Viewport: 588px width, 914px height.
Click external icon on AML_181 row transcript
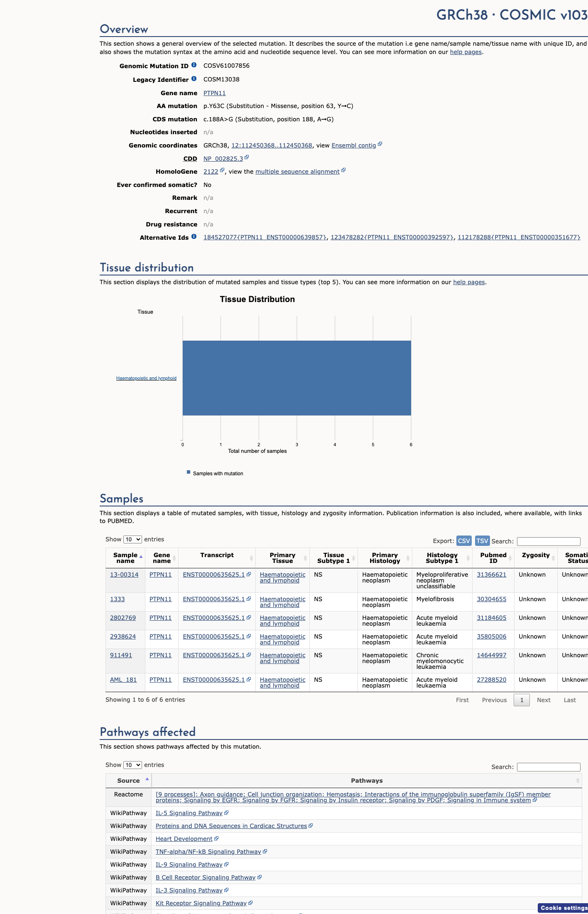[249, 679]
